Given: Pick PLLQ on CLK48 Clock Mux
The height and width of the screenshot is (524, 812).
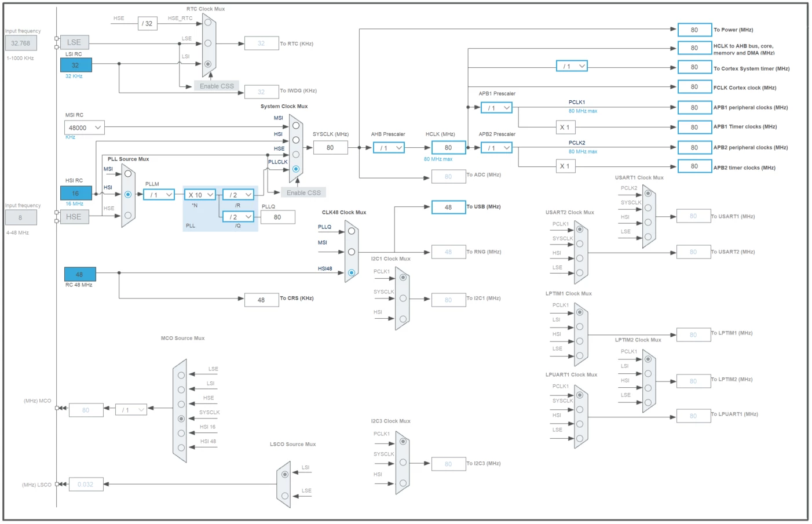Looking at the screenshot, I should point(352,231).
